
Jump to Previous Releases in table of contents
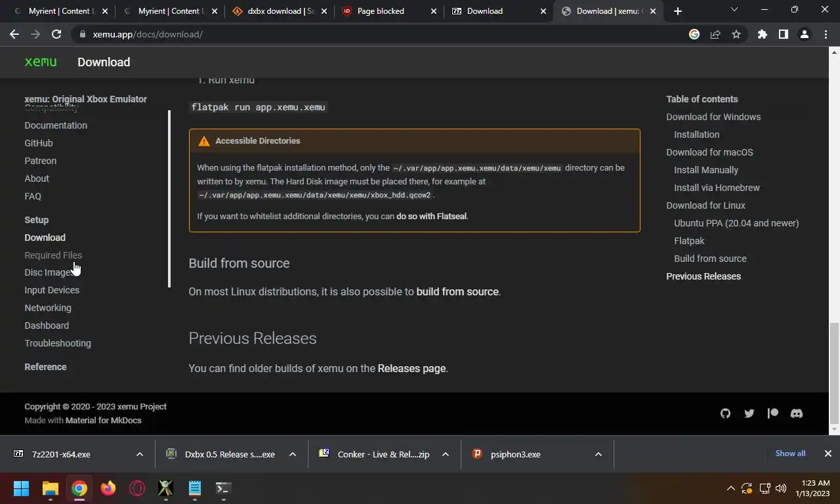click(703, 276)
